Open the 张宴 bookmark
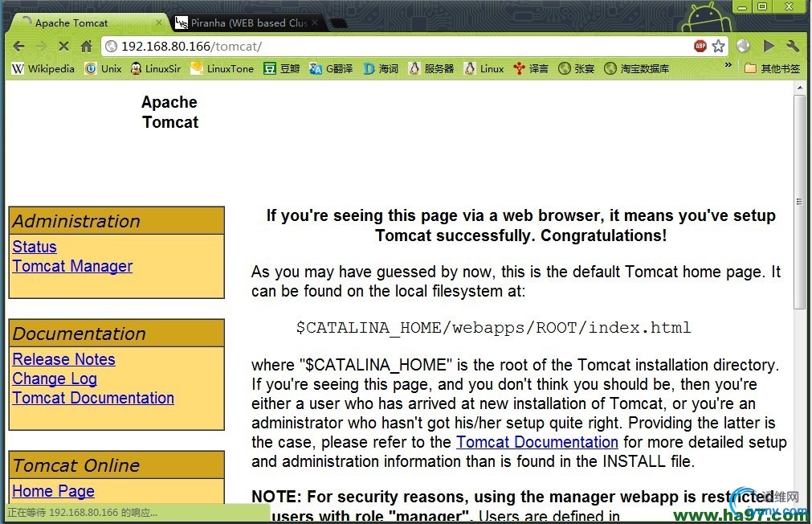 tap(577, 68)
